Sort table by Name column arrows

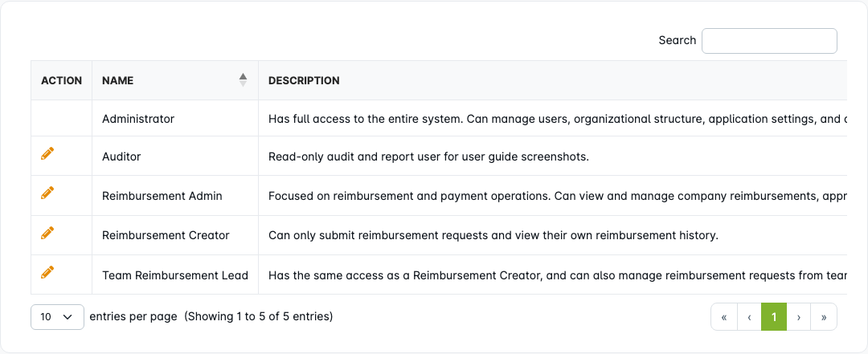click(x=243, y=79)
